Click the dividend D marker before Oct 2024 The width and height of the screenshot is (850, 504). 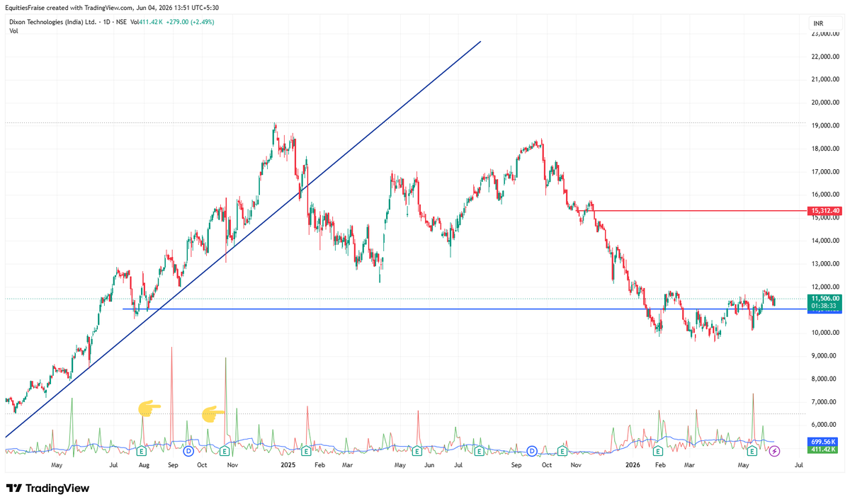tap(188, 450)
